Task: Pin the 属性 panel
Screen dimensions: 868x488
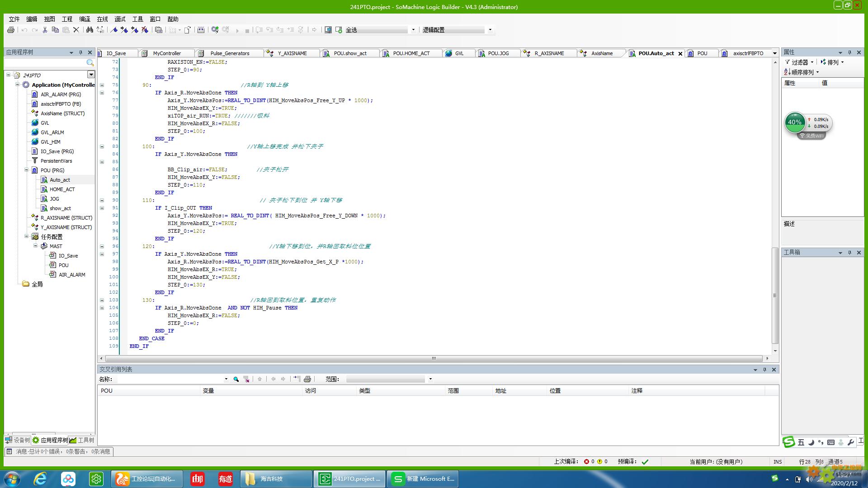Action: click(849, 52)
